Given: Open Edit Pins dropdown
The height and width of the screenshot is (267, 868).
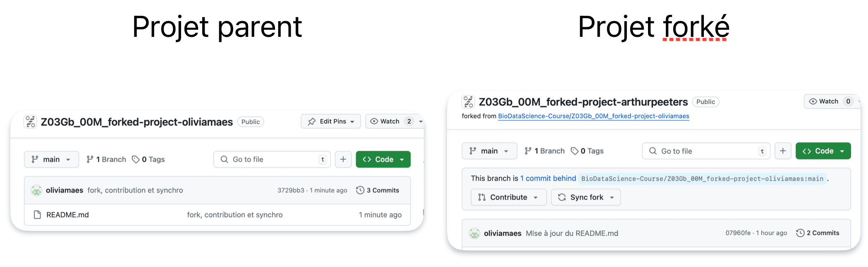Looking at the screenshot, I should pos(331,121).
